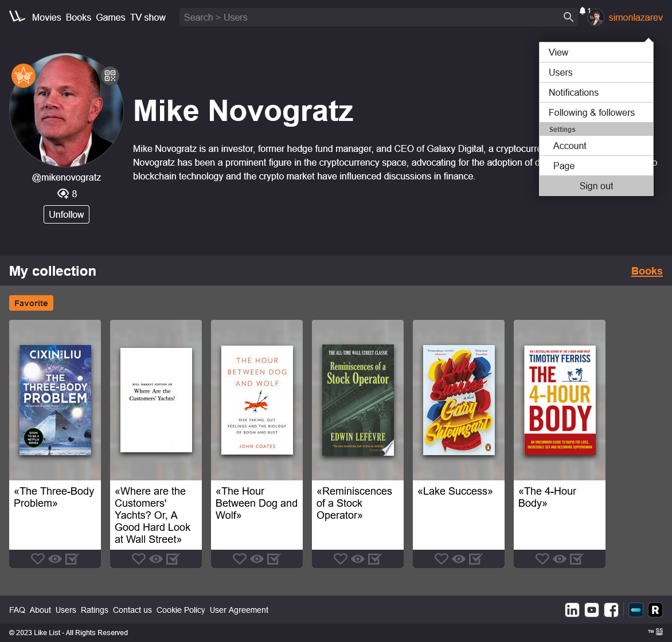Like Lake Success with heart icon

(x=442, y=559)
